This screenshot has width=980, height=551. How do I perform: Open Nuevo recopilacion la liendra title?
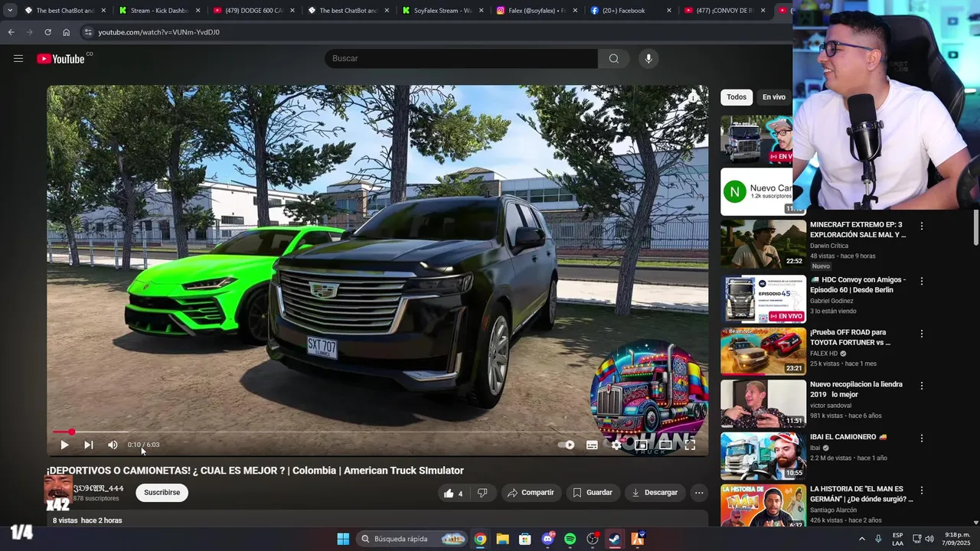856,390
